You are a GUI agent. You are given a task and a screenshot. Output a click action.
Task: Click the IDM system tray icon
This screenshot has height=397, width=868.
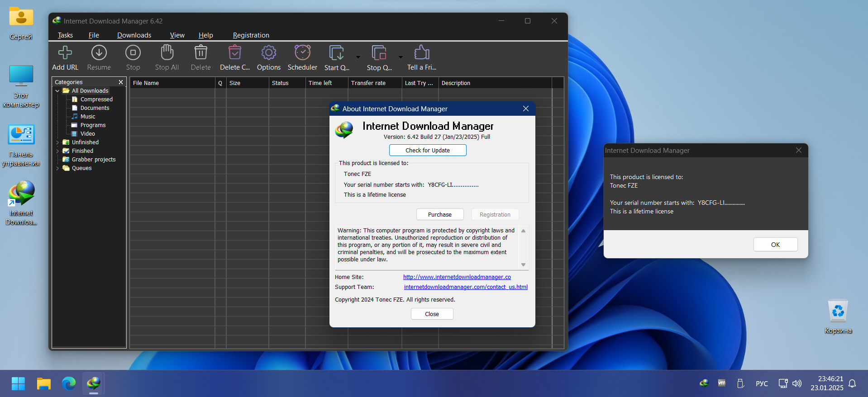[x=704, y=383]
